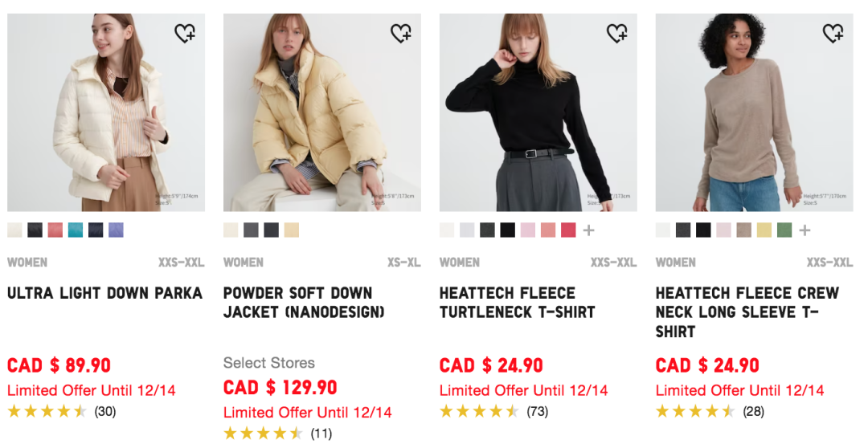Pick beige swatch for Powder Soft Down Jacket
Viewport: 868px width, 444px height.
point(292,230)
